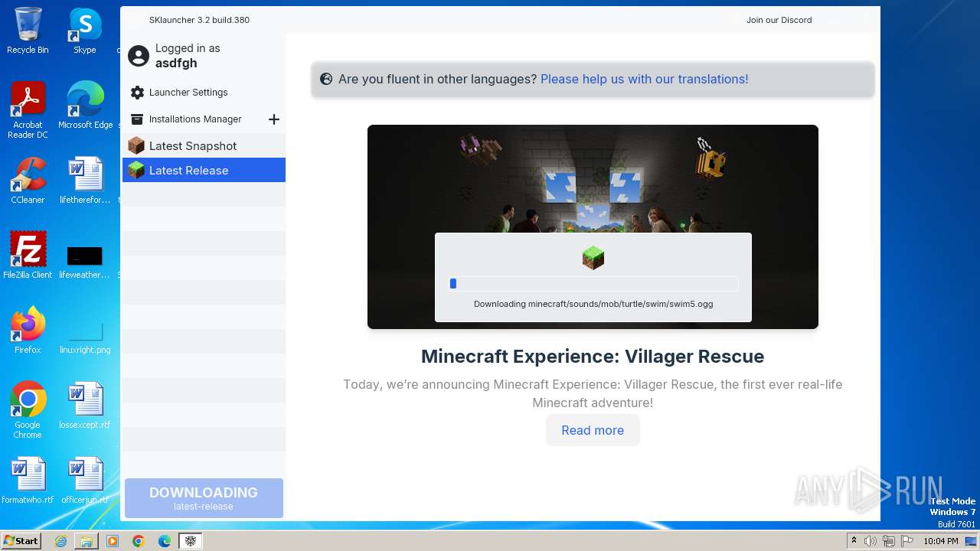Screen dimensions: 980x551
Task: Click 'Minecraft Experience: Villager Rescue' headline
Action: click(593, 357)
